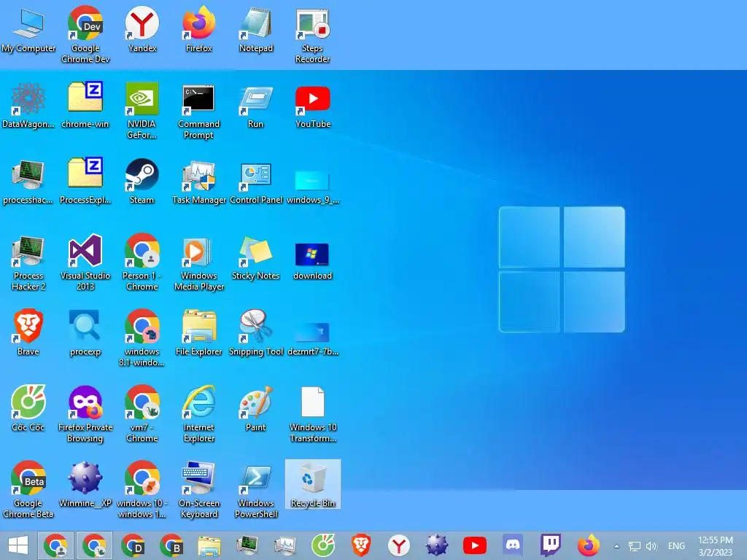Open the My Computer desktop icon
Screen dimensions: 747x560
(x=28, y=31)
